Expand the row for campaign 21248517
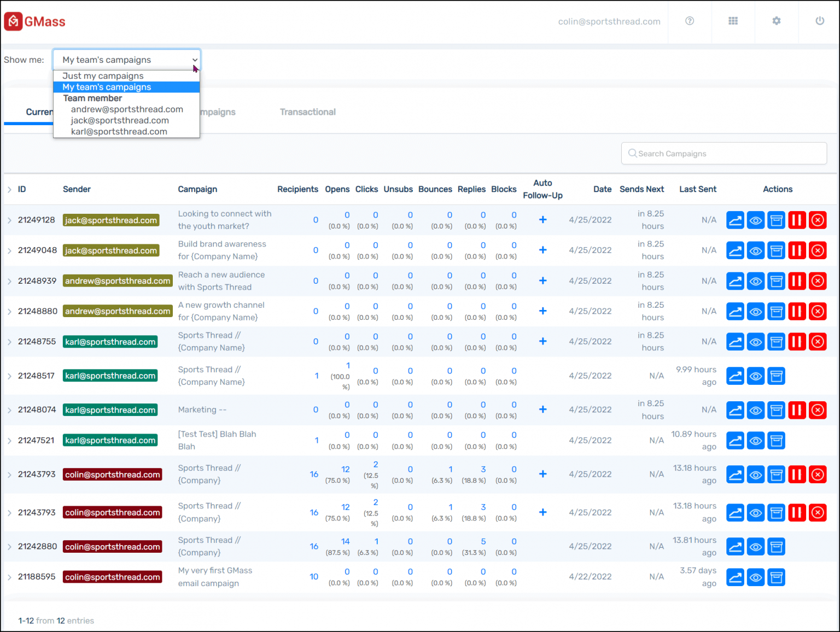The height and width of the screenshot is (632, 840). click(9, 376)
